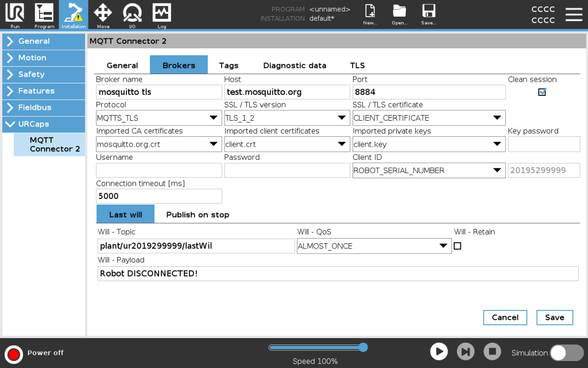Screen dimensions: 588x368
Task: Click the Speed slider handle
Action: [363, 347]
